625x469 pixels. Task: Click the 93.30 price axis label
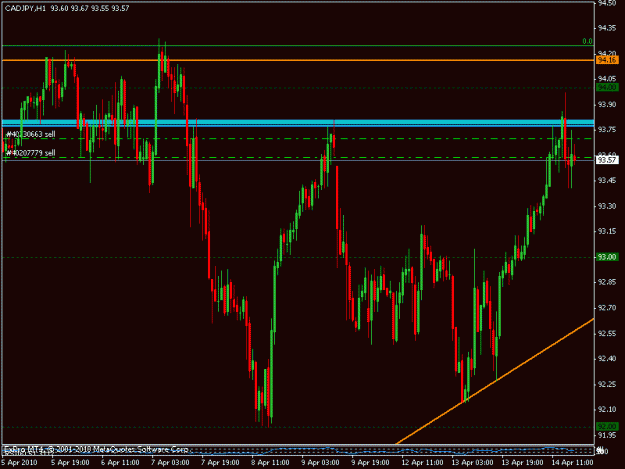(607, 206)
